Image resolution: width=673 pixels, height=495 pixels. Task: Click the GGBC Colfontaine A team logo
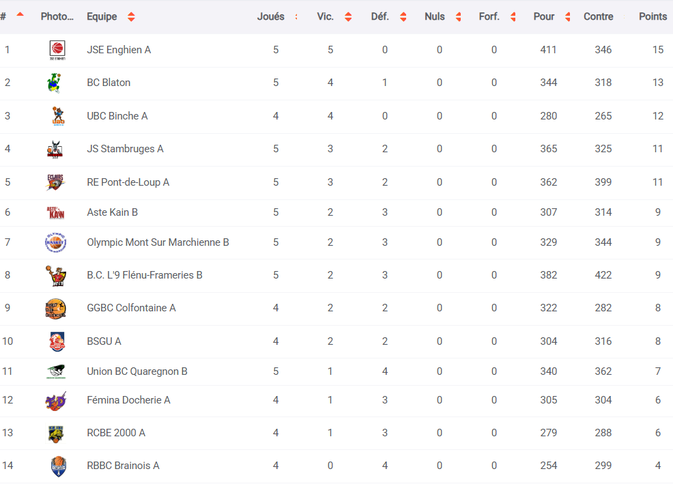pos(56,308)
